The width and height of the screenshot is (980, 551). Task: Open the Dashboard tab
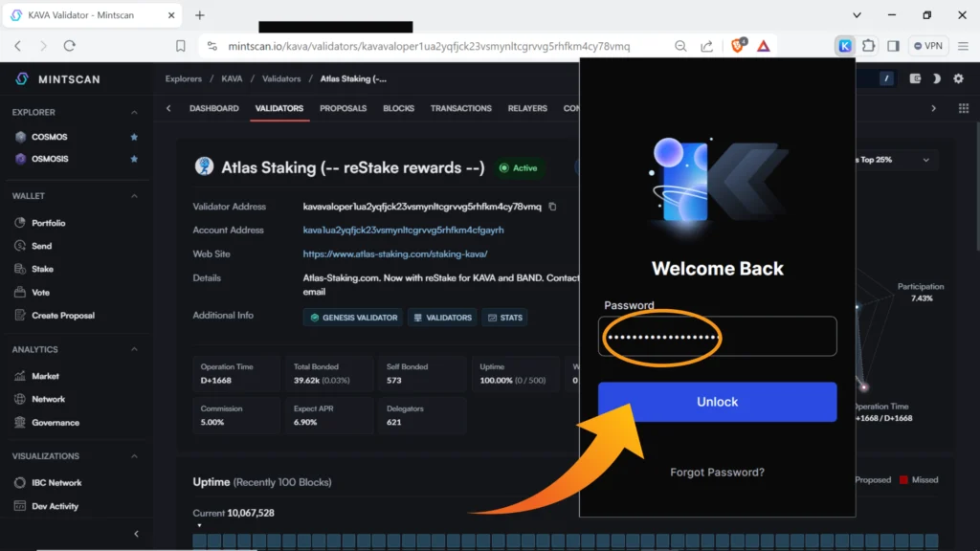point(213,108)
